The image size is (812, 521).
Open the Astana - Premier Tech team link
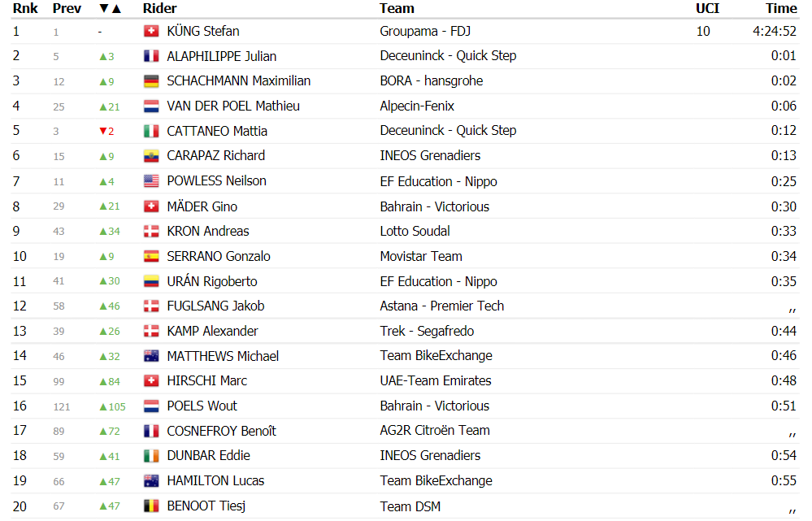(x=441, y=306)
